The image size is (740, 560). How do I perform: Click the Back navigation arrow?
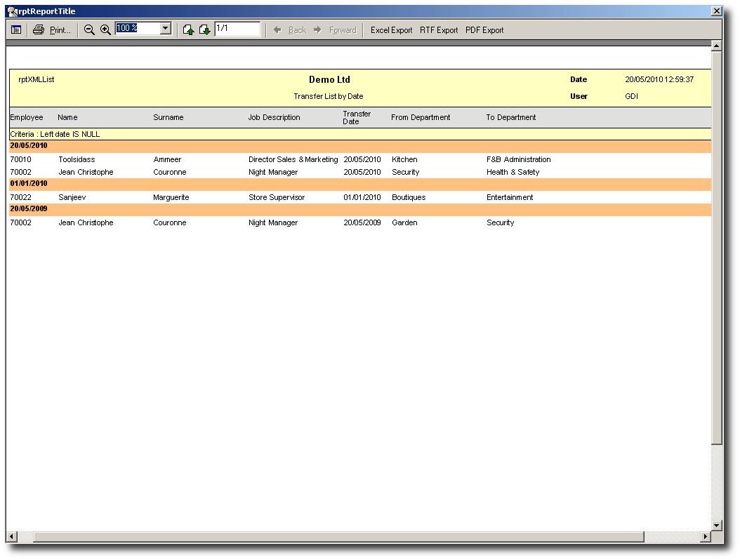(277, 30)
